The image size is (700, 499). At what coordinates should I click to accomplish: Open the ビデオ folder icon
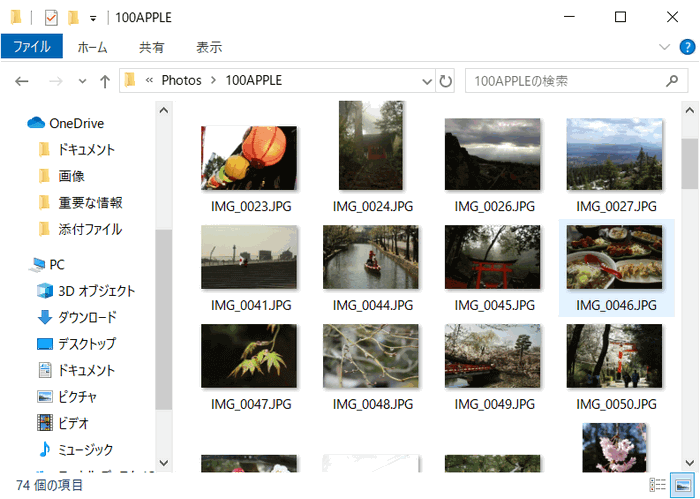pos(45,423)
